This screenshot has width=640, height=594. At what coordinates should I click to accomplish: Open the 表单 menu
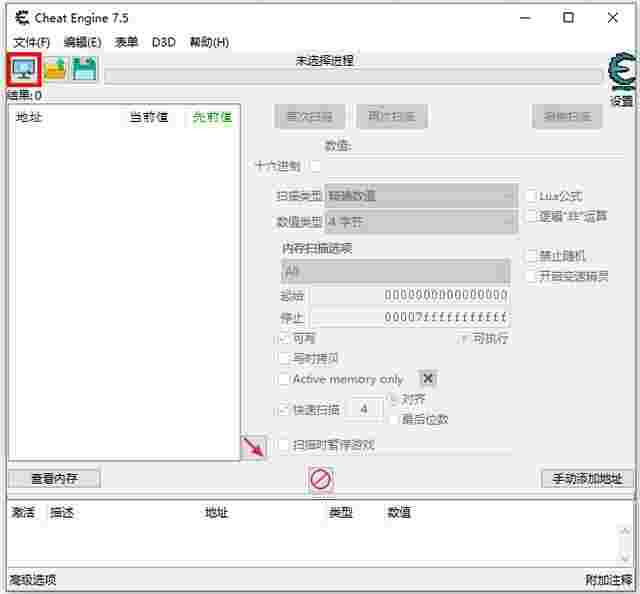click(x=126, y=42)
